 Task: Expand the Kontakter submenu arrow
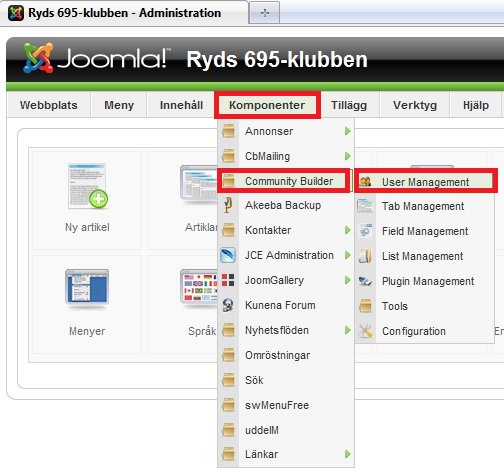click(x=348, y=230)
